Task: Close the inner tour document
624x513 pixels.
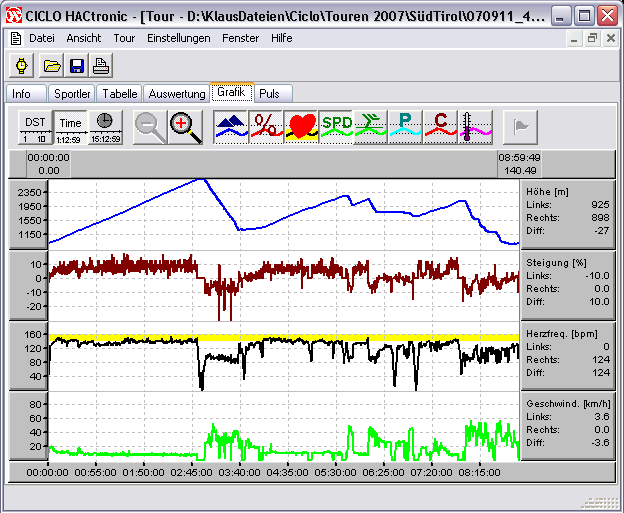Action: click(x=610, y=39)
